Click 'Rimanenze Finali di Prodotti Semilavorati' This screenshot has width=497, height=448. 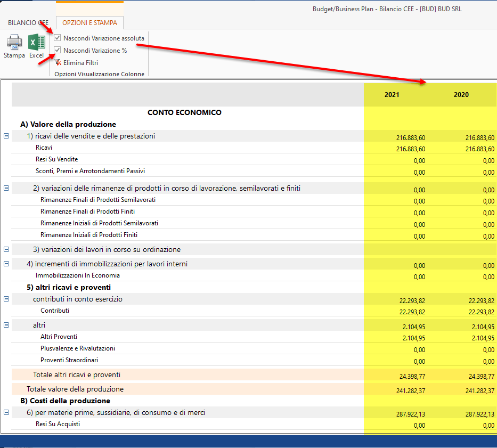pyautogui.click(x=98, y=200)
